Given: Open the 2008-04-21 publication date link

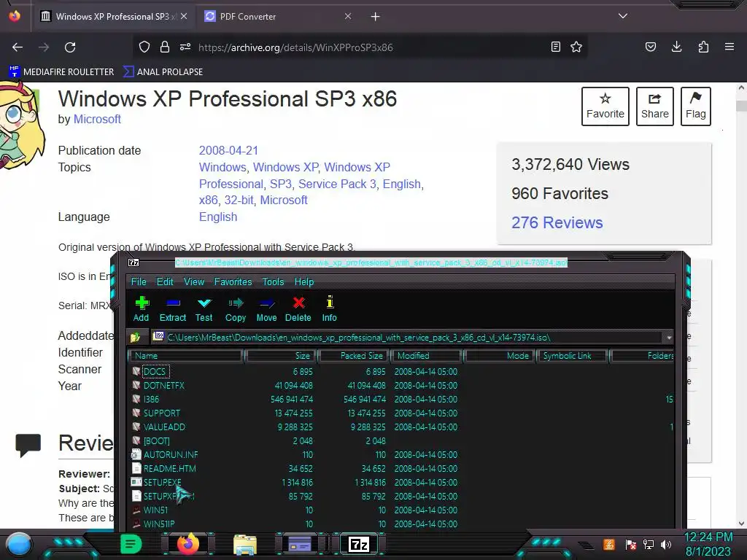Looking at the screenshot, I should pos(228,150).
